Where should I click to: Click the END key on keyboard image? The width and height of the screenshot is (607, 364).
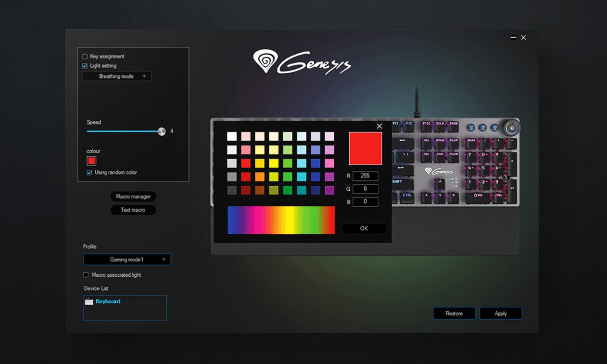tap(440, 157)
